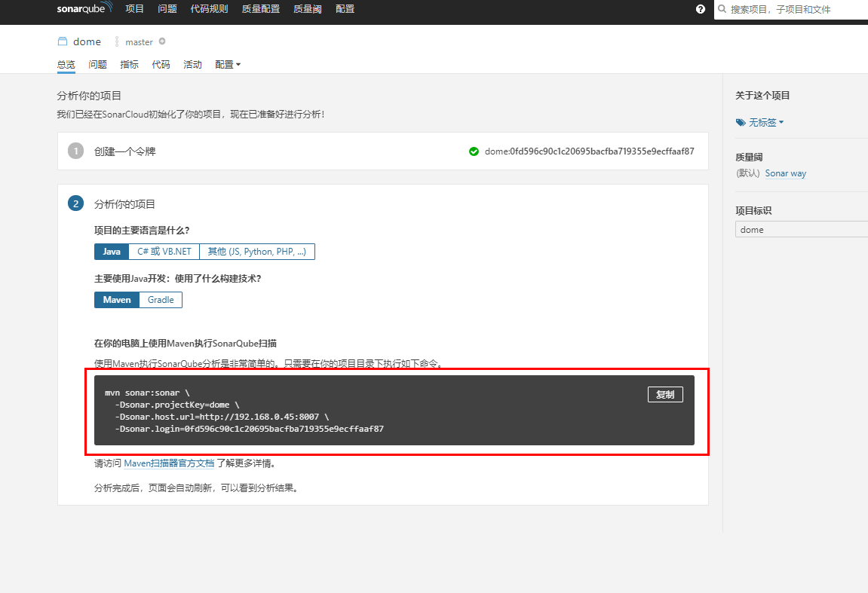Click the 复制 copy button
Viewport: 868px width, 593px height.
click(665, 394)
